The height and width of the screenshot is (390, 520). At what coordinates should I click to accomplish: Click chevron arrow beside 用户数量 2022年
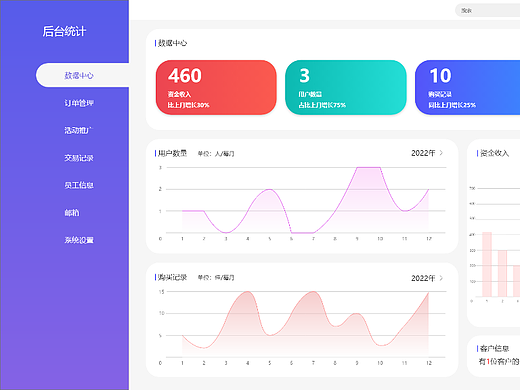(x=441, y=153)
